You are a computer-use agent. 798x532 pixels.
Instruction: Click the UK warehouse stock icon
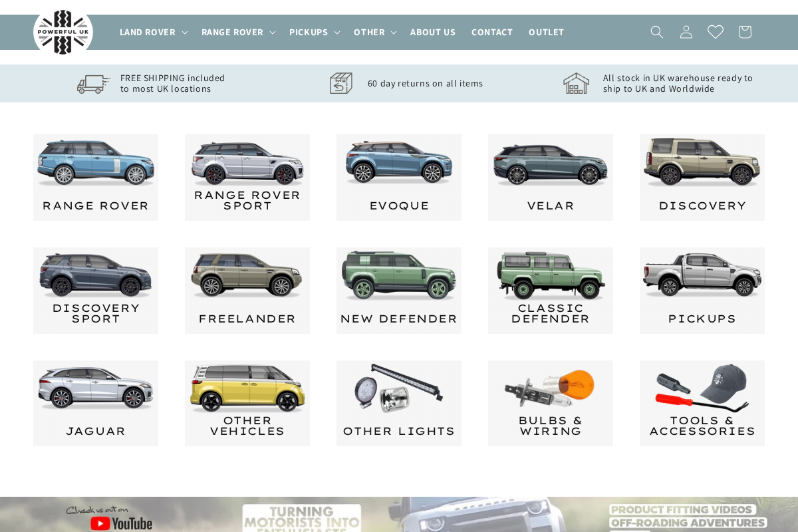[576, 83]
